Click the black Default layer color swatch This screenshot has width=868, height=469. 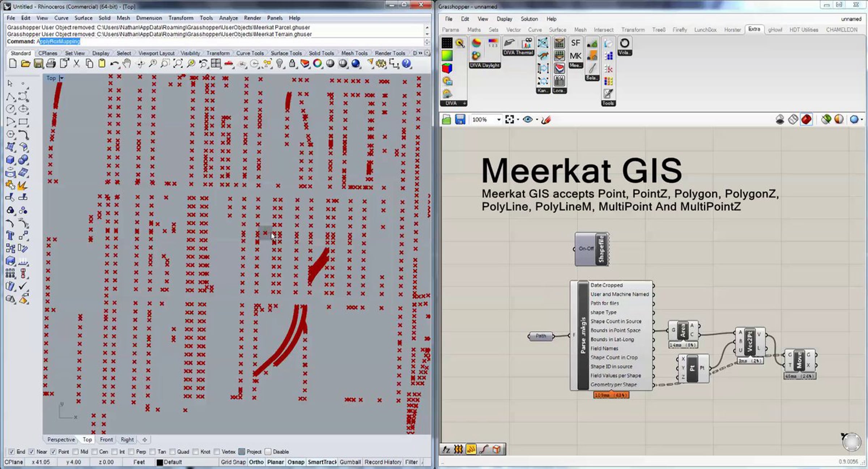coord(159,462)
